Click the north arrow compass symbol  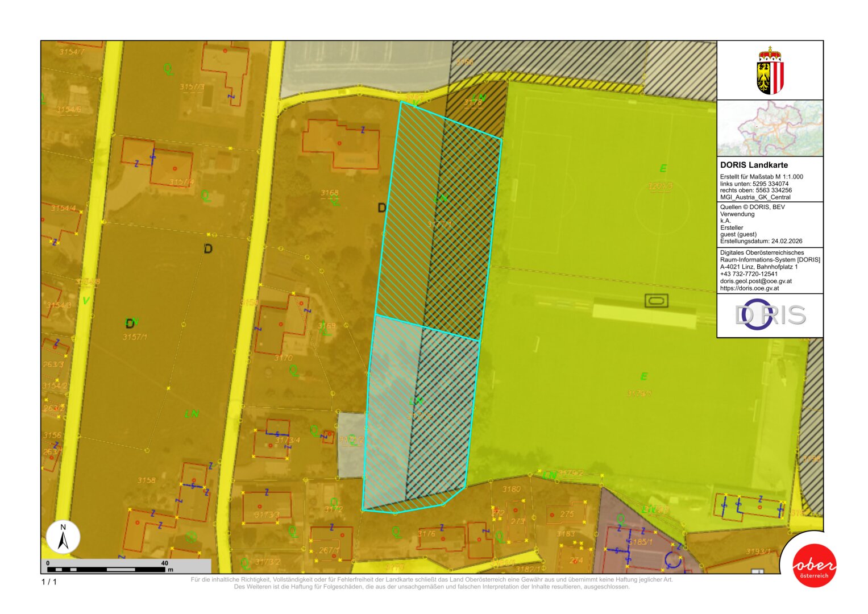tap(63, 537)
